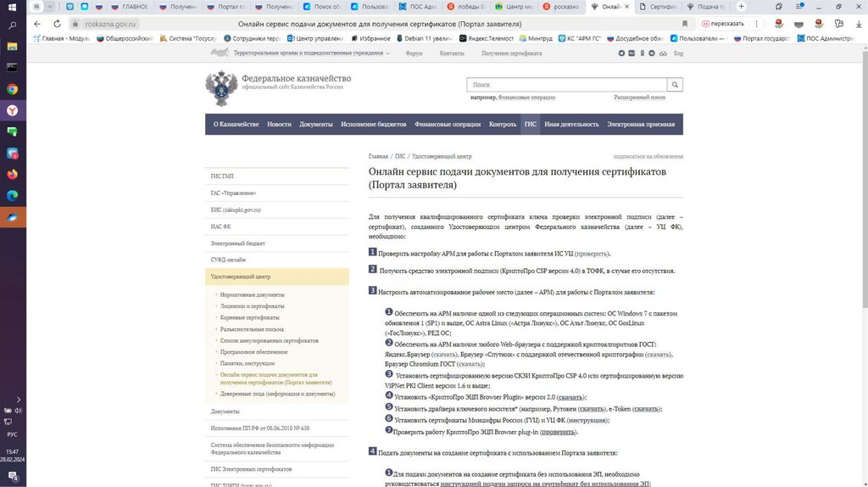Download Яндекс.Браузер via its скачать link
The image size is (868, 487).
[x=444, y=355]
